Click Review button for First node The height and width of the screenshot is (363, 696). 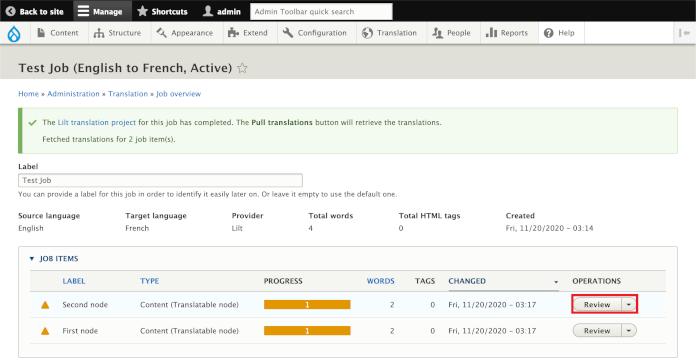(x=597, y=331)
